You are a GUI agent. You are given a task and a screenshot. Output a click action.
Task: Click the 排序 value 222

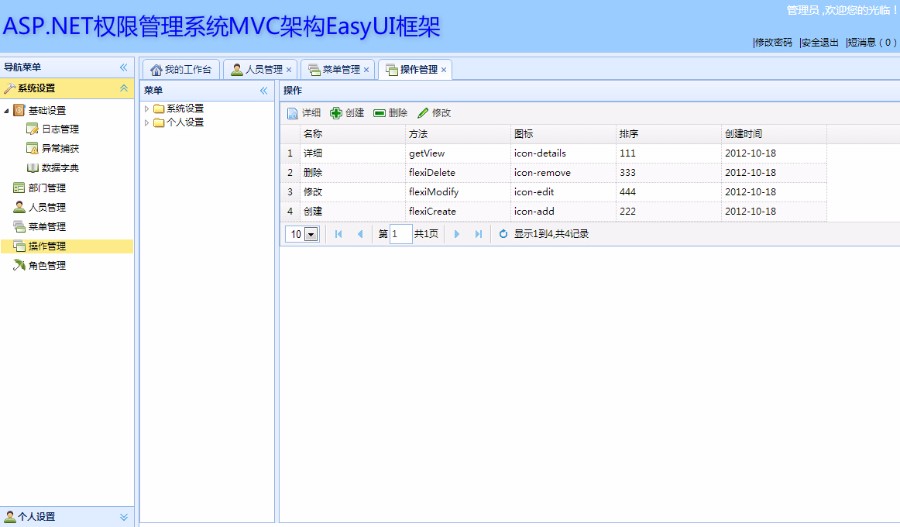click(x=627, y=212)
